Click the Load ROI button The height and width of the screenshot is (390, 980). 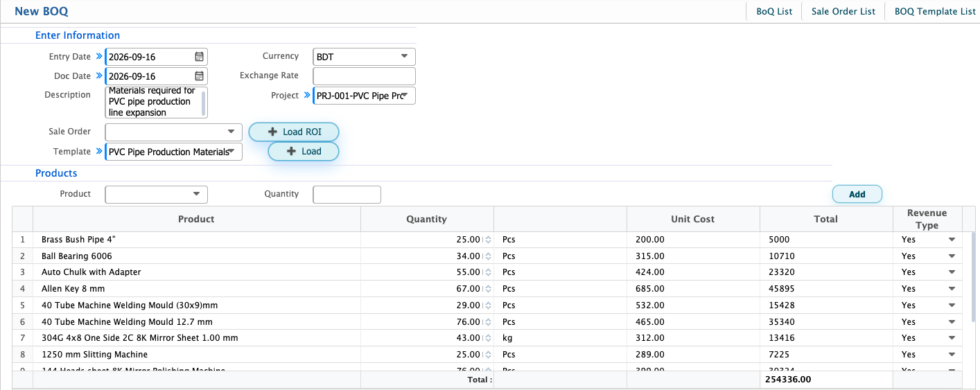294,132
